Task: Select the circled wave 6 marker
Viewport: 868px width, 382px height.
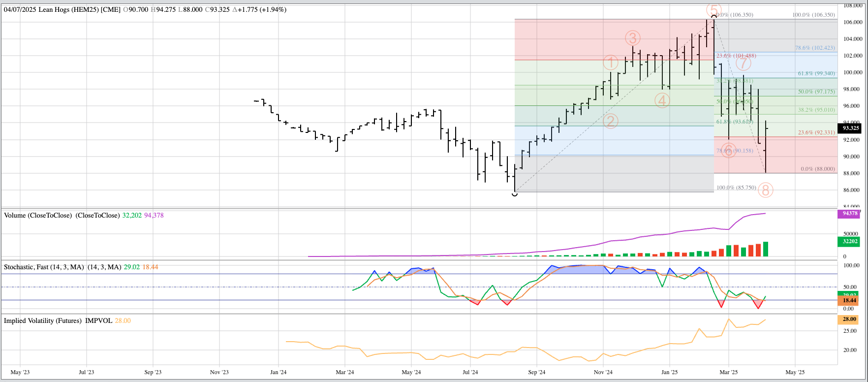Action: tap(729, 150)
